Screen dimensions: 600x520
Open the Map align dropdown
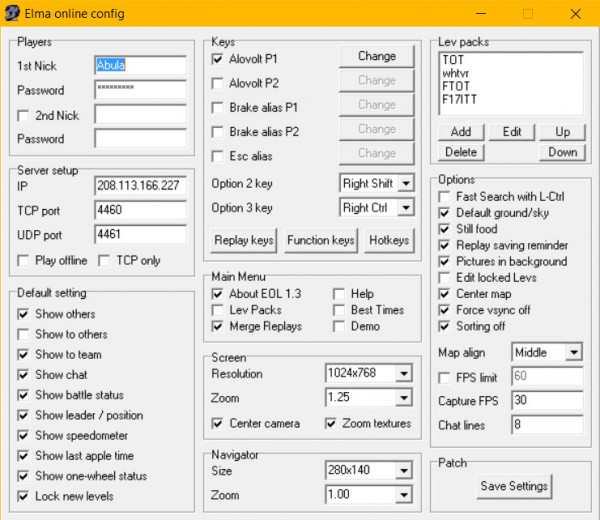573,353
